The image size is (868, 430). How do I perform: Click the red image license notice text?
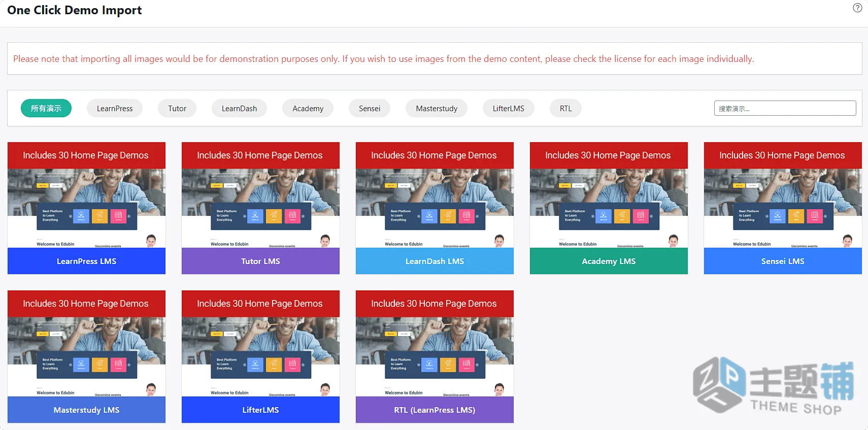point(384,59)
